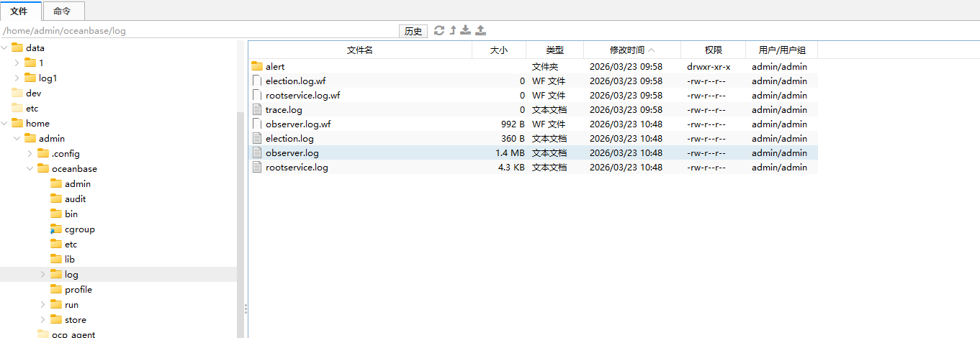Sort files by 修改时间 column header
980x338 pixels.
[x=631, y=50]
